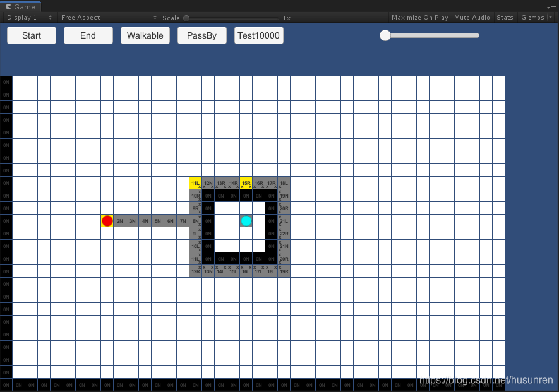Toggle Mute Audio
Viewport: 559px width, 392px height.
point(472,18)
